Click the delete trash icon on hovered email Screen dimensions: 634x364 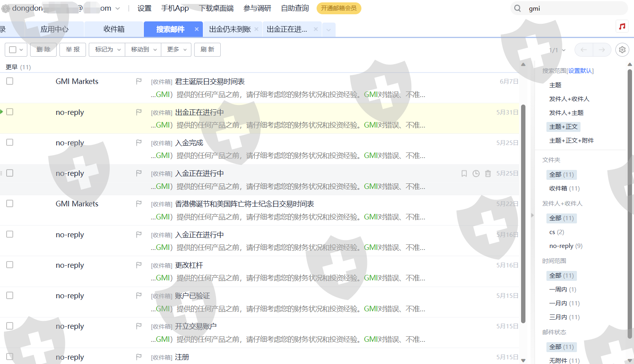(x=488, y=173)
